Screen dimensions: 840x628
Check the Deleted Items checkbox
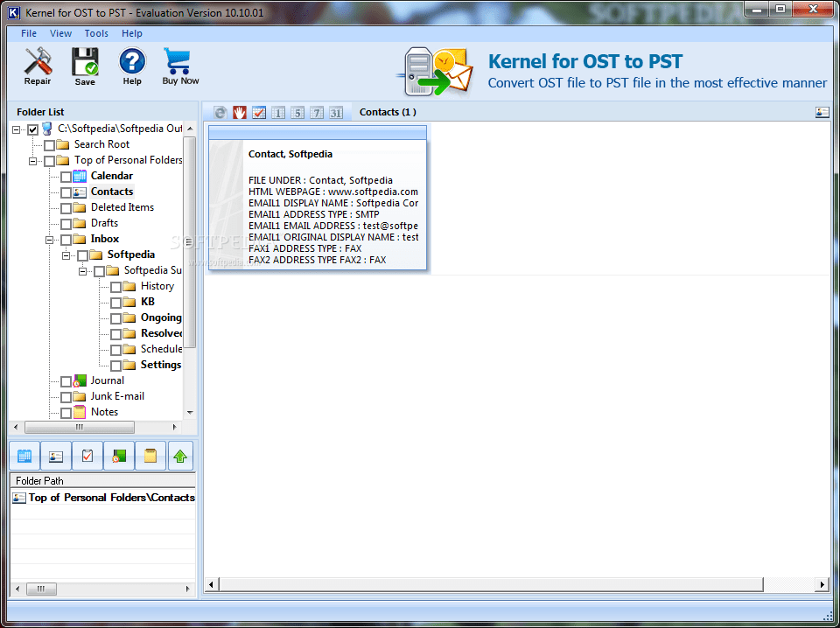(66, 208)
